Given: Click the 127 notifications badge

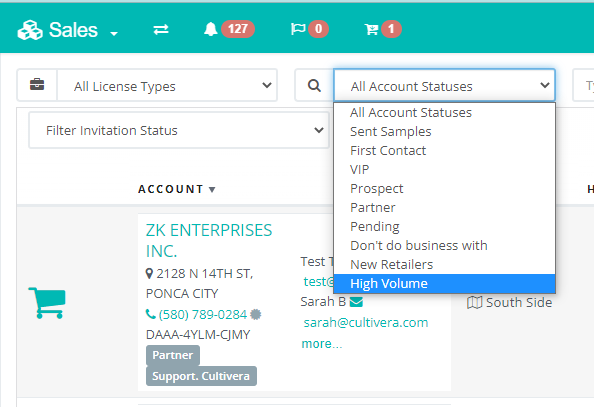Looking at the screenshot, I should 238,29.
